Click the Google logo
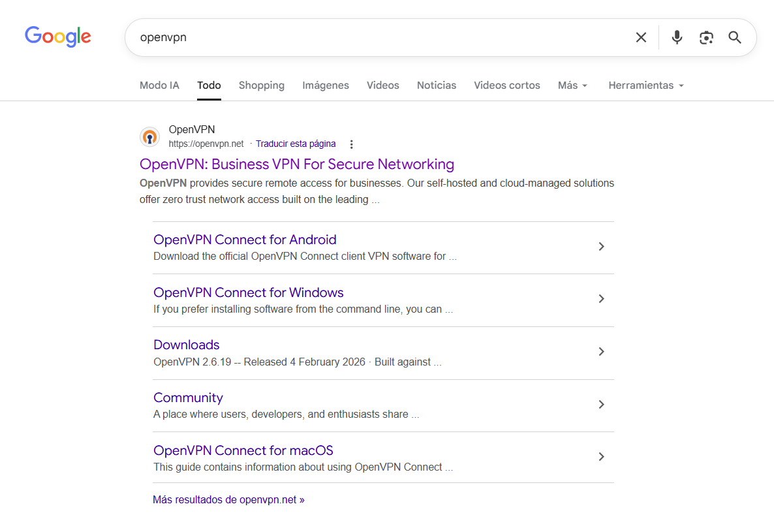This screenshot has width=774, height=532. click(58, 37)
